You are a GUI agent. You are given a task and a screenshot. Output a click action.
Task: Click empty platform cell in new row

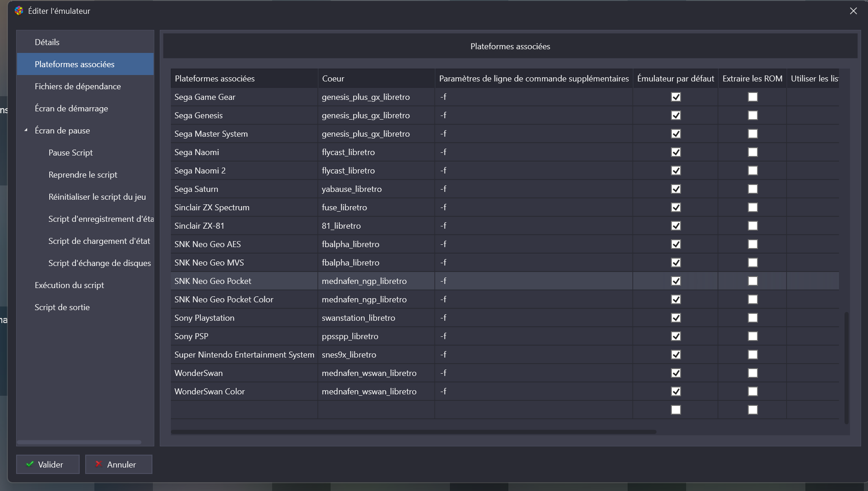click(x=244, y=410)
